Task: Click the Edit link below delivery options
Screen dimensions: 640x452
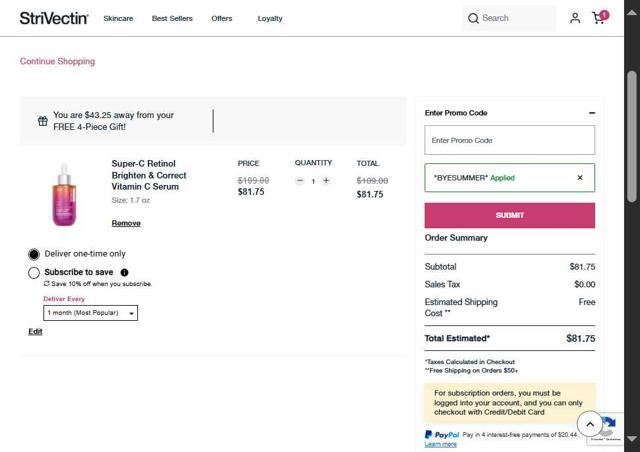Action: 35,332
